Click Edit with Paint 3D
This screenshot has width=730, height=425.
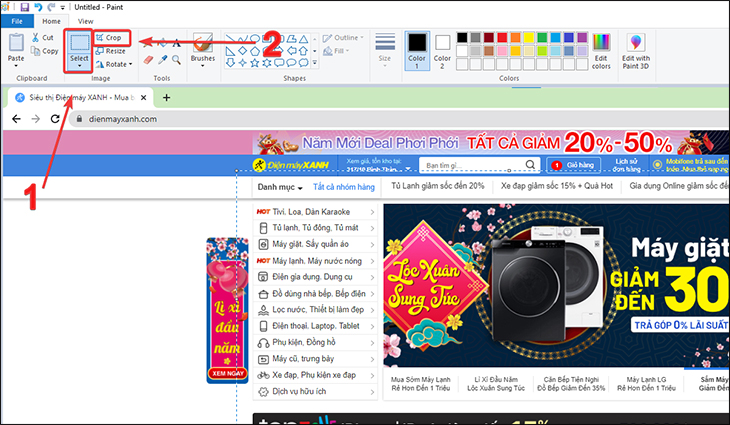(635, 51)
